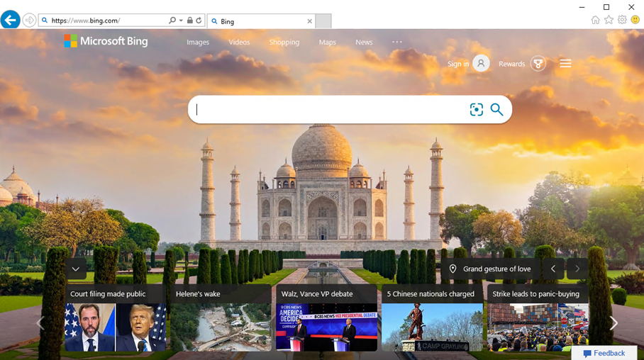Click the visual search camera icon
The height and width of the screenshot is (360, 644).
[476, 110]
